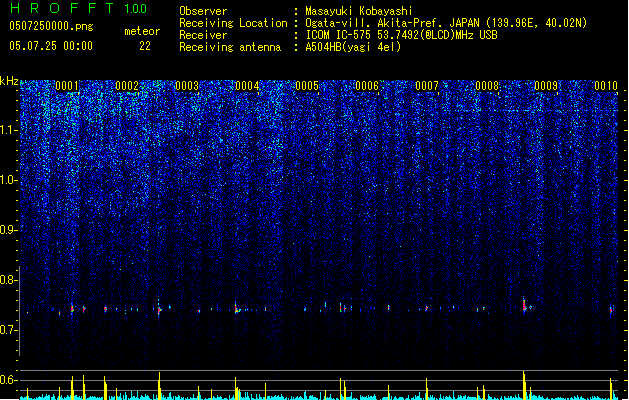Screen dimensions: 629x400
Task: Click time marker 0007
Action: pyautogui.click(x=427, y=86)
